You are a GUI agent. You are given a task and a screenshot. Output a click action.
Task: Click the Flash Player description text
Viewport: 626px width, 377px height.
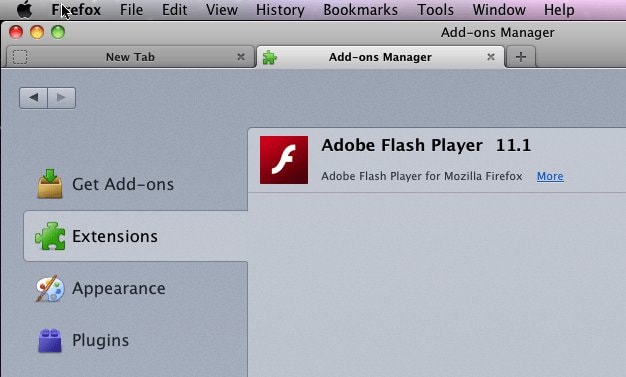422,176
